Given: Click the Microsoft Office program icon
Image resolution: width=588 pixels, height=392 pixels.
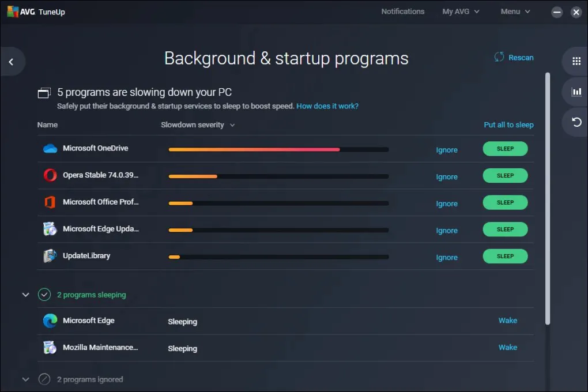Looking at the screenshot, I should pyautogui.click(x=50, y=202).
